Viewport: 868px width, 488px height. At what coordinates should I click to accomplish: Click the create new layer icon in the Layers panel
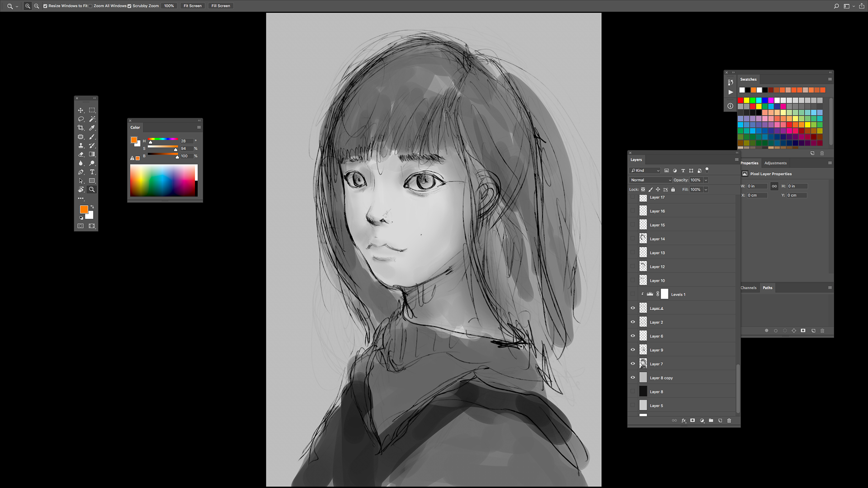point(720,421)
